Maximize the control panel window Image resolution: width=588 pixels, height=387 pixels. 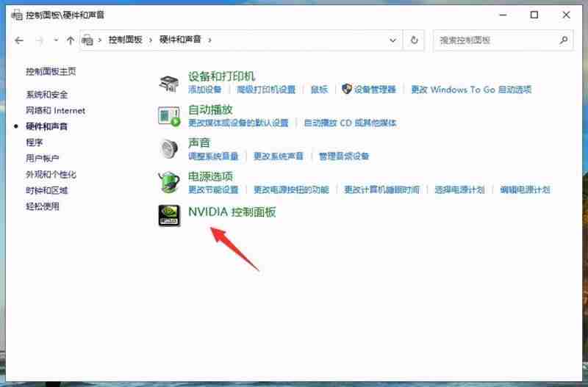[x=534, y=15]
